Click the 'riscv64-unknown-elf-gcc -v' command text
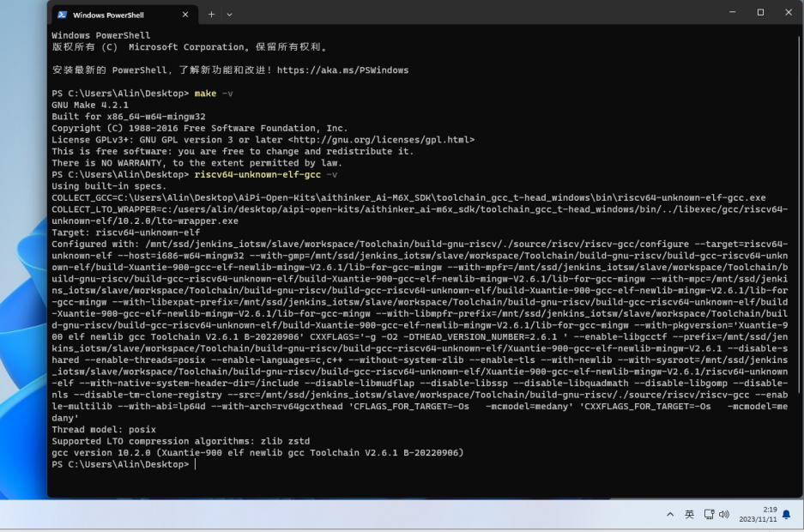The image size is (804, 532). pos(266,175)
